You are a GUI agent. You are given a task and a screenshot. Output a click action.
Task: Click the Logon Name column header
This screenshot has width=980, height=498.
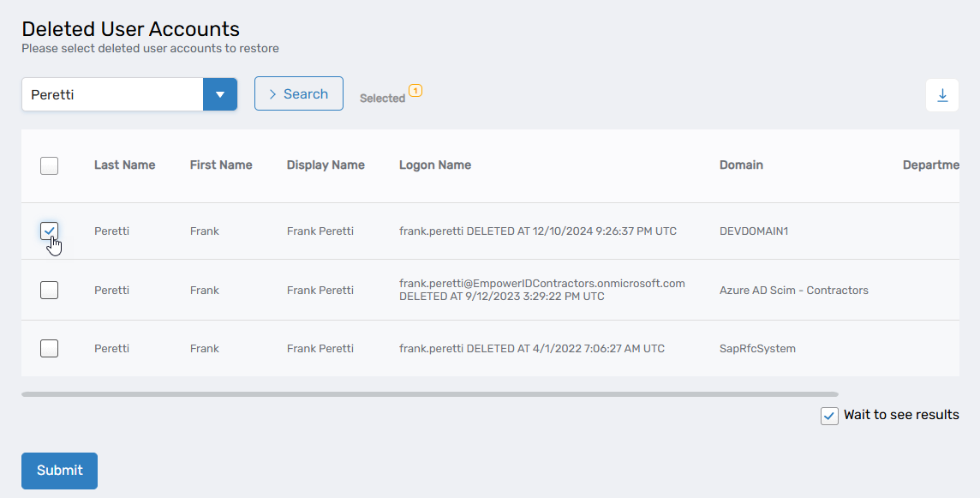point(435,165)
